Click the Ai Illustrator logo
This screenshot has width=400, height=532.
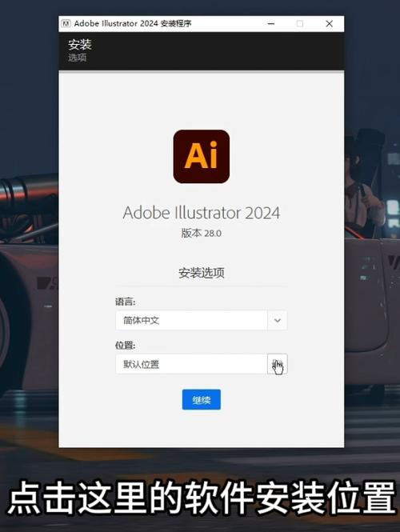click(201, 157)
